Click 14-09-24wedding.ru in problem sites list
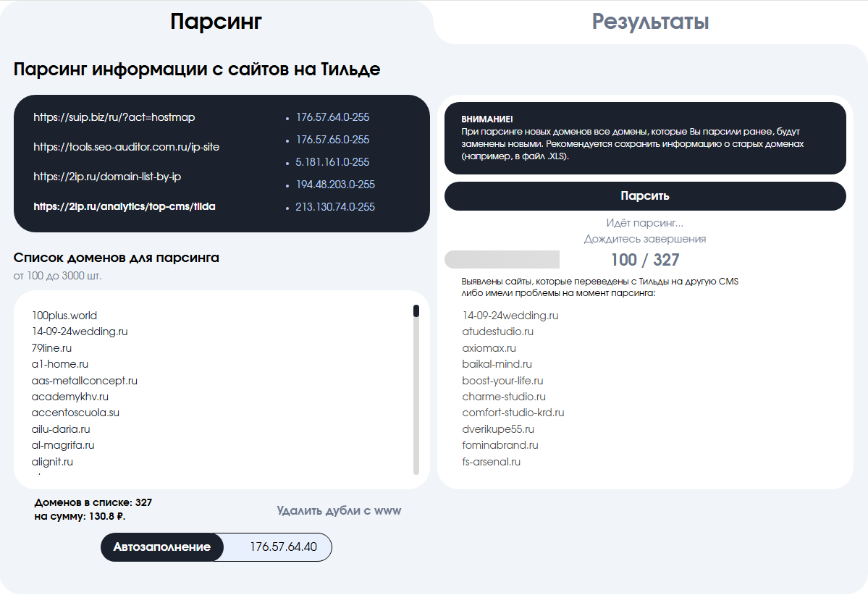The height and width of the screenshot is (595, 868). pyautogui.click(x=510, y=316)
